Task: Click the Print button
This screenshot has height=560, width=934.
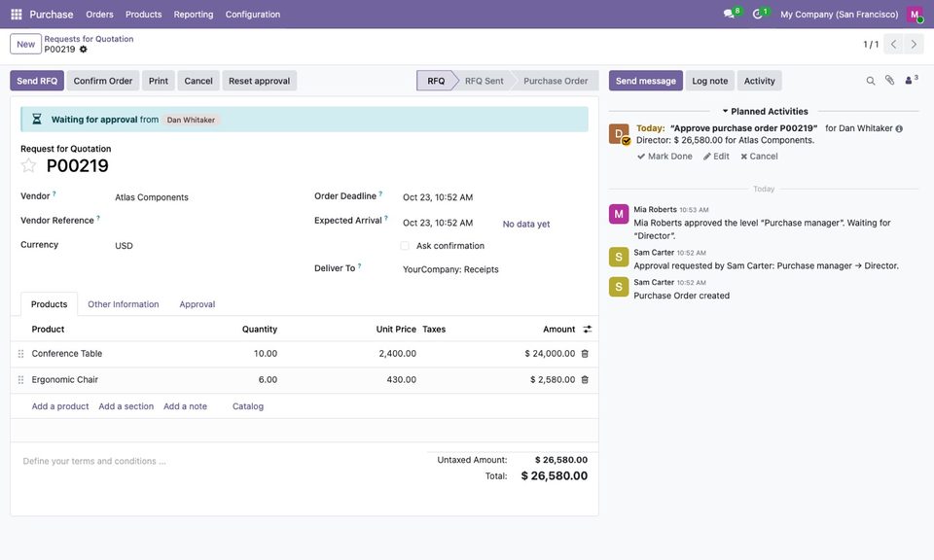Action: (x=159, y=81)
